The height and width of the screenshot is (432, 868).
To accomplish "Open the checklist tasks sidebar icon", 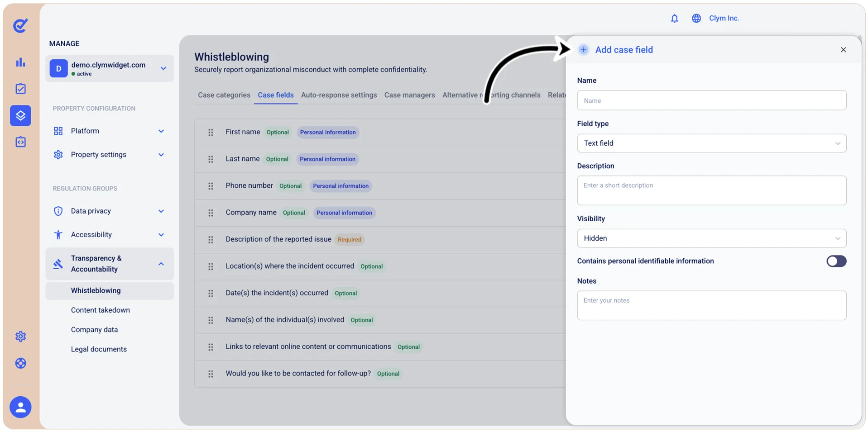I will coord(20,89).
